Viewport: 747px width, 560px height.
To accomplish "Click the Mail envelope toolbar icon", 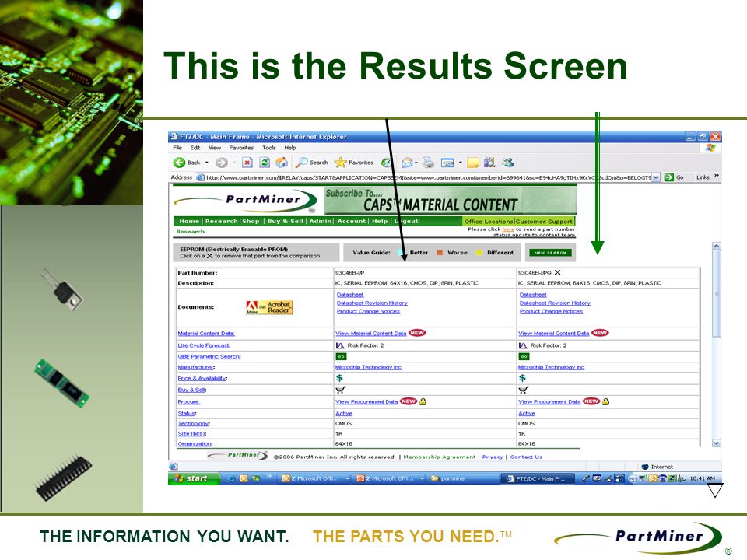I will pos(407,163).
